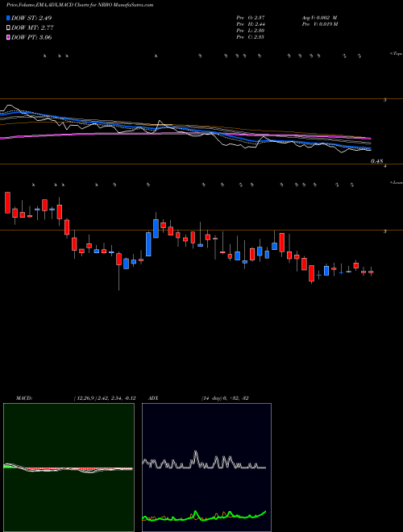The image size is (403, 532).
Task: Select the chart title mentioning MunafaSutra.com
Action: (x=80, y=5)
